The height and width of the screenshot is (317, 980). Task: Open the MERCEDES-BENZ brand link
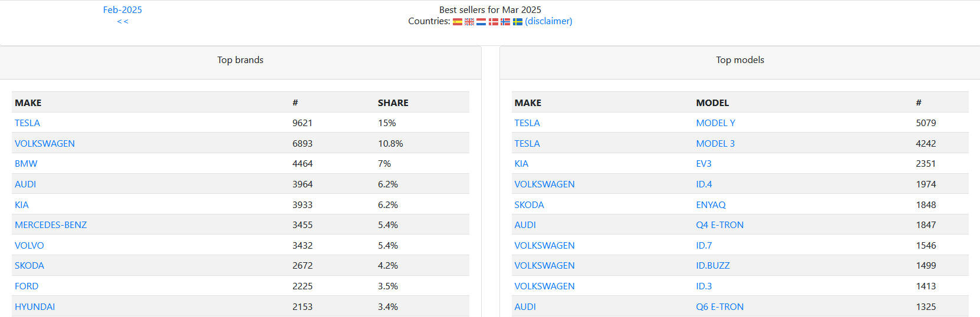[51, 224]
